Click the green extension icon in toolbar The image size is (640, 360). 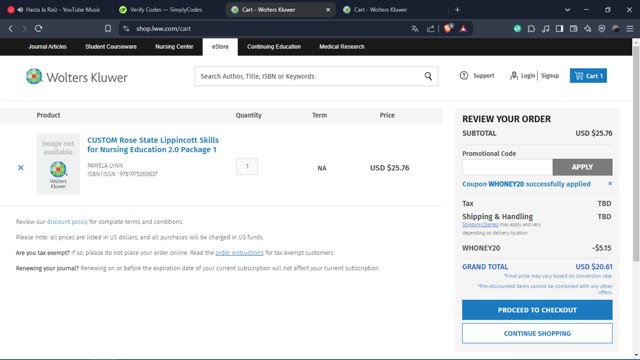coord(517,29)
